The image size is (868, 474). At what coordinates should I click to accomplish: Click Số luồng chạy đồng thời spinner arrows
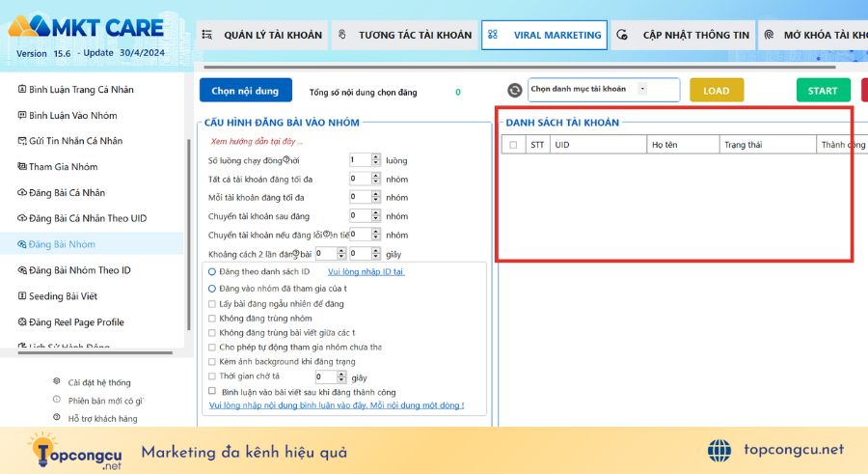pos(376,160)
